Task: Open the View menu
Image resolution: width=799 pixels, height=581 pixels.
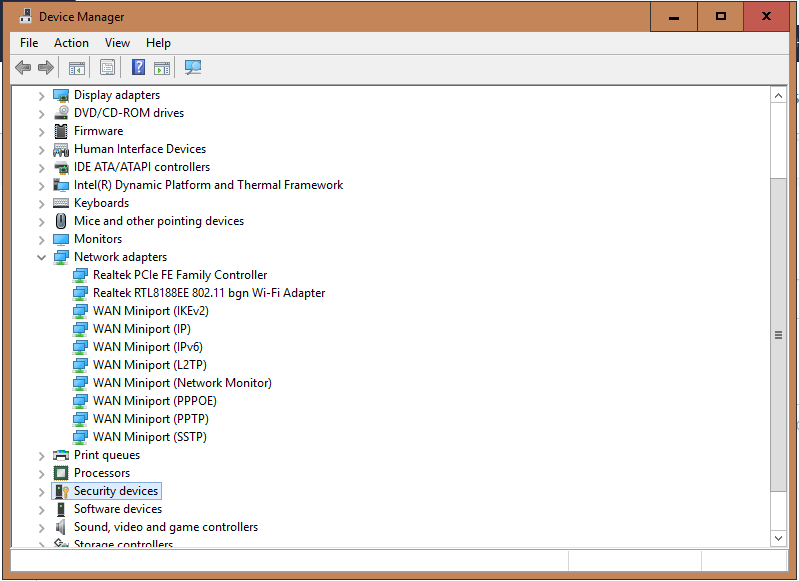Action: pyautogui.click(x=117, y=43)
